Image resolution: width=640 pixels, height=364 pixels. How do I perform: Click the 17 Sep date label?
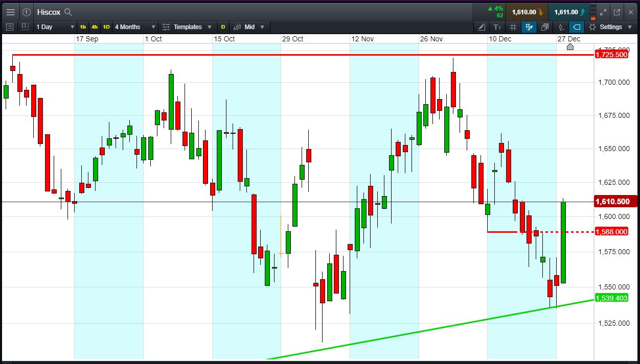point(87,39)
